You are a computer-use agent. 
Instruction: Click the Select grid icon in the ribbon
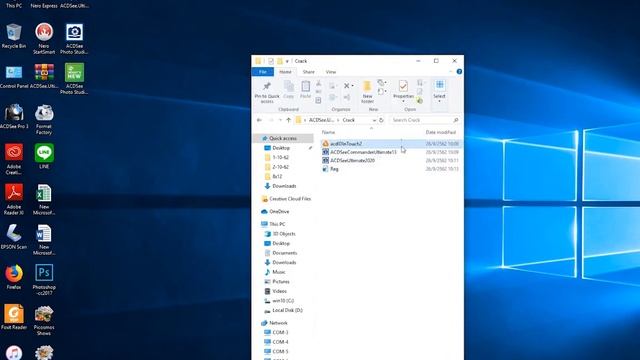coord(440,85)
